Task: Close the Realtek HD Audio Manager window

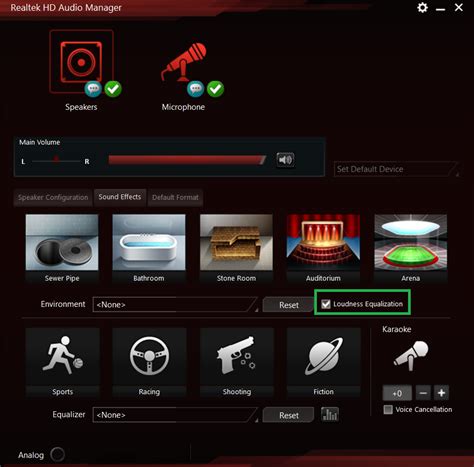Action: point(459,7)
